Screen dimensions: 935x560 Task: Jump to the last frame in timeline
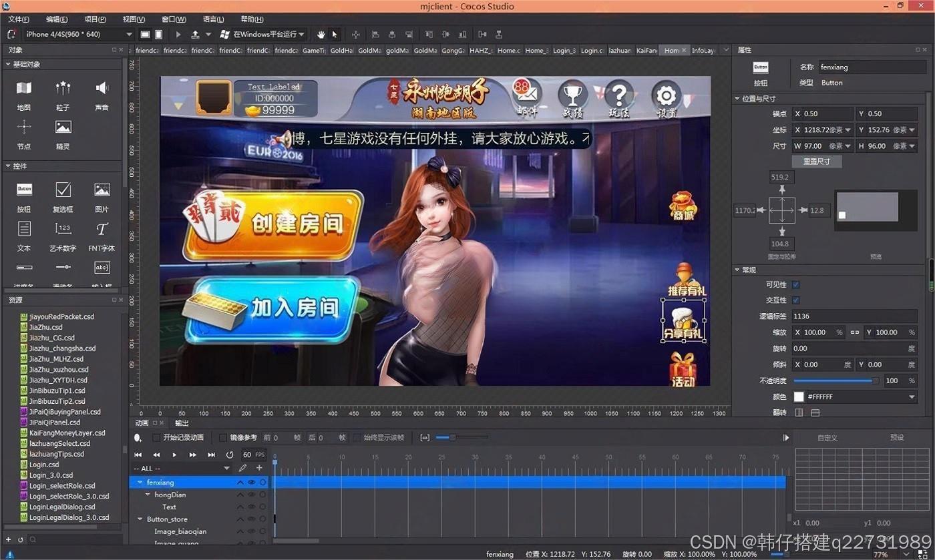coord(211,455)
